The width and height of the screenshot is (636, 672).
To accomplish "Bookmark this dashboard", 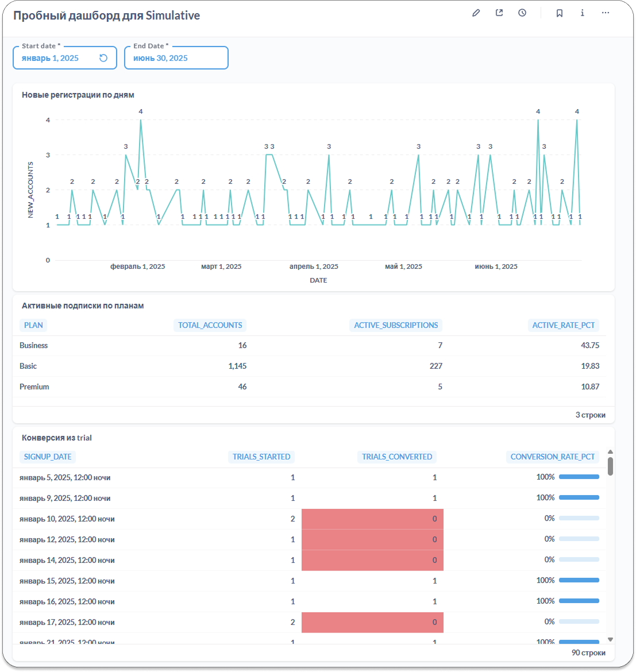I will pyautogui.click(x=559, y=13).
